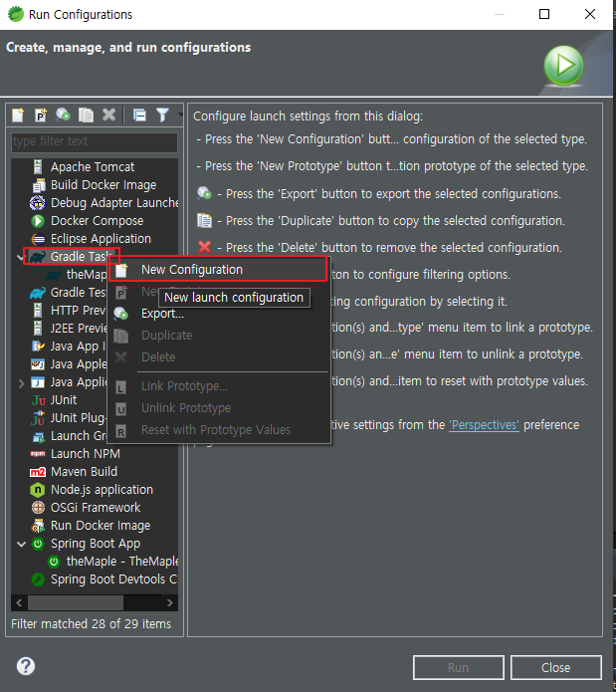Click the Filter funnel toolbar icon

[x=162, y=115]
